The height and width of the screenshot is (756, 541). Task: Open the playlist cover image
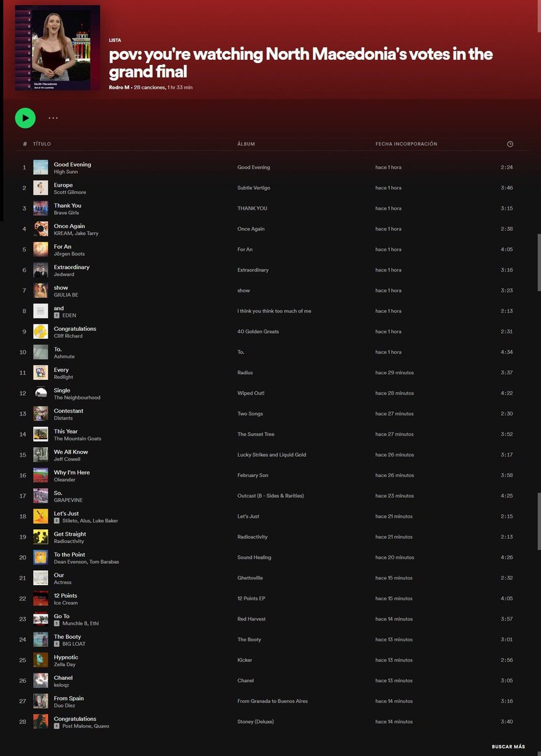[57, 47]
